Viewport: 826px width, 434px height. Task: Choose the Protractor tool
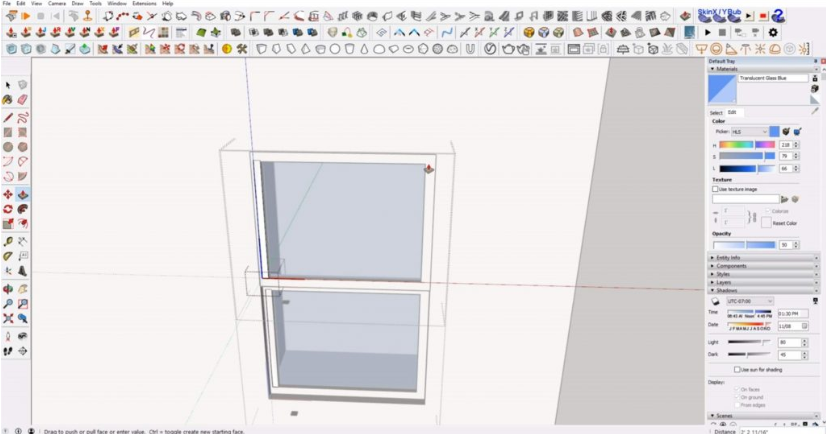pos(8,256)
